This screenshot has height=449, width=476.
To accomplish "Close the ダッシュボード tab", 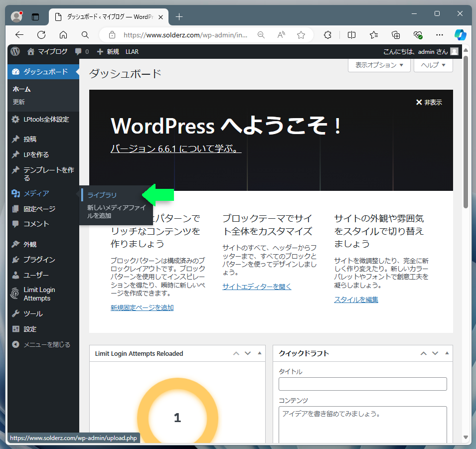I will [161, 17].
